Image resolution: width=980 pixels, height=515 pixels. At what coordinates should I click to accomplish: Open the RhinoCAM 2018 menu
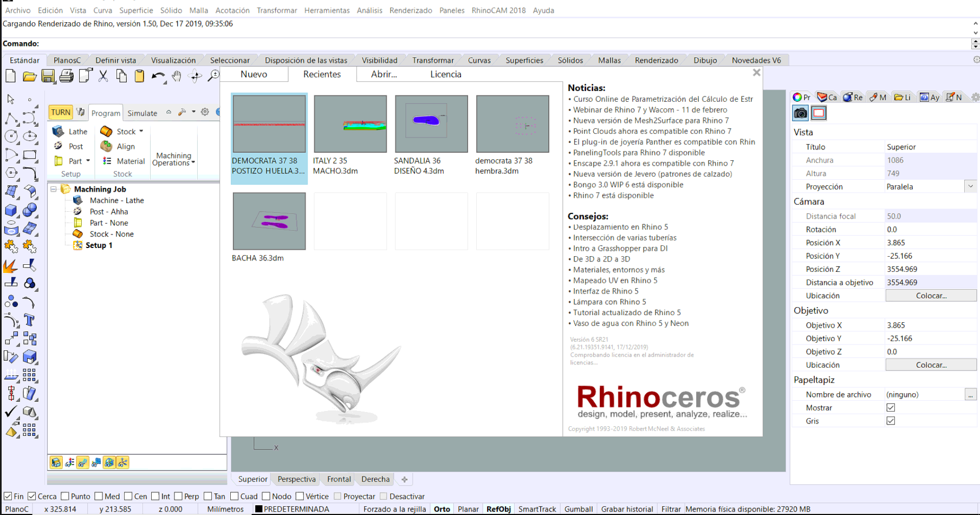[x=498, y=10]
